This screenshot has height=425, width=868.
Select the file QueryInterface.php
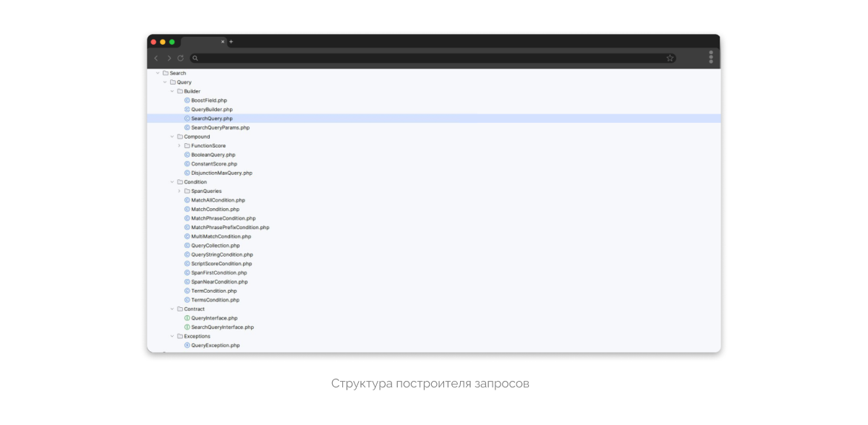pos(215,318)
